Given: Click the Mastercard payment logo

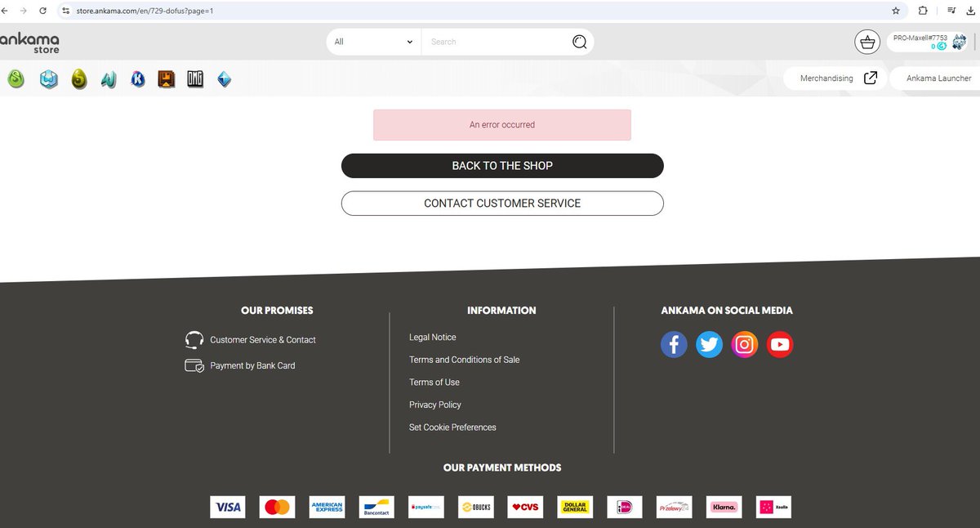Looking at the screenshot, I should tap(277, 507).
